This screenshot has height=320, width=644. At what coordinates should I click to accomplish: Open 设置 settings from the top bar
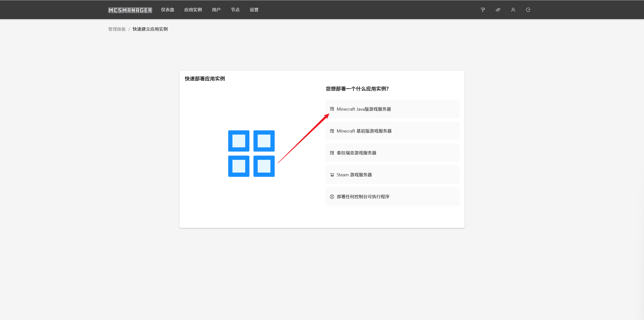coord(254,10)
